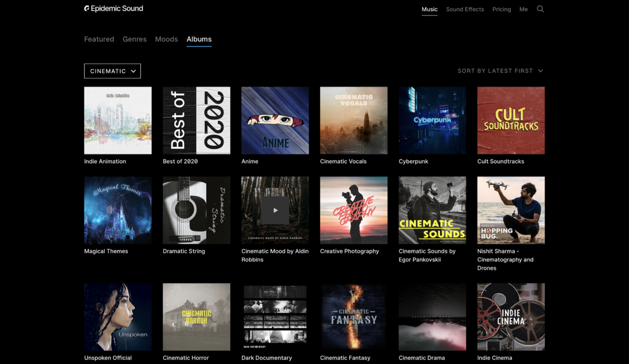Click the Epidemic Sound logo

(x=113, y=8)
